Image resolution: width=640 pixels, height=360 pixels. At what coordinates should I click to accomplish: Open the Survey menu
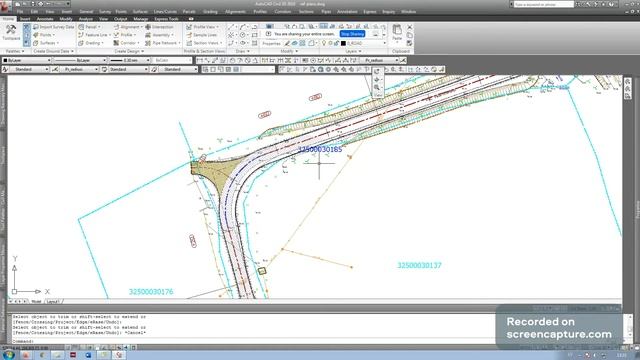(105, 12)
